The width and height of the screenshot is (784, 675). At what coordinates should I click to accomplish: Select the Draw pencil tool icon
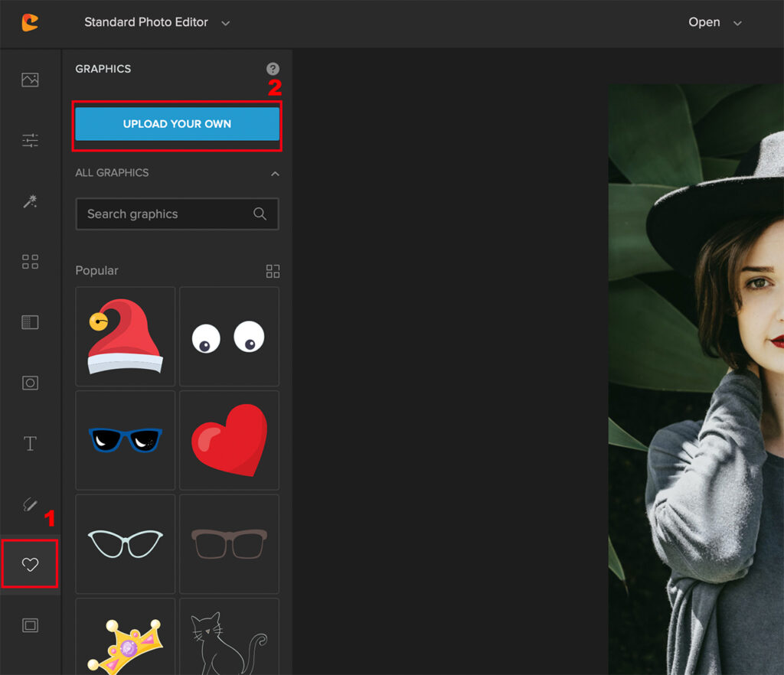pyautogui.click(x=30, y=504)
